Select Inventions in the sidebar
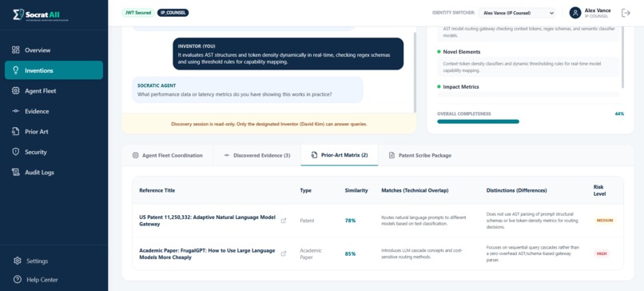The width and height of the screenshot is (644, 291). pos(54,70)
